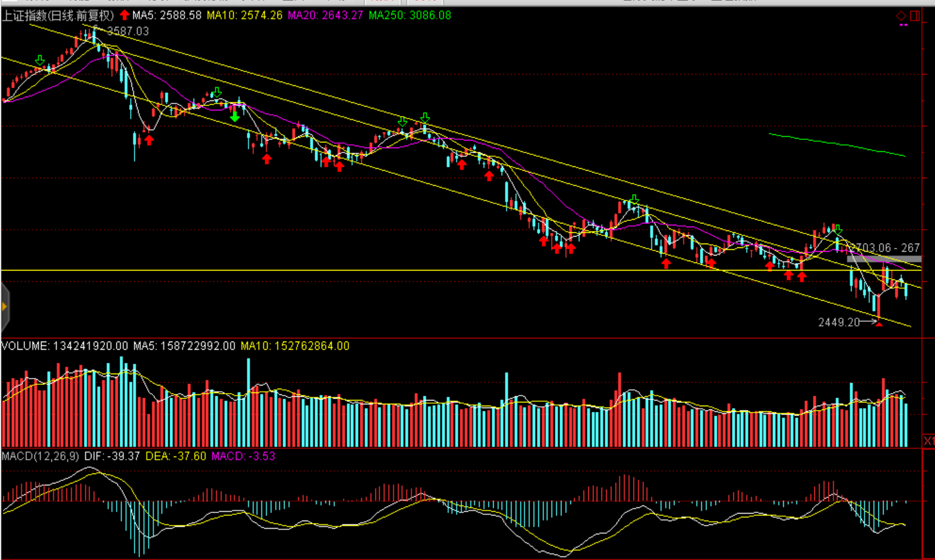Image resolution: width=935 pixels, height=560 pixels.
Task: Click the gray gap zone bar labeled 2703.06
Action: [x=884, y=259]
